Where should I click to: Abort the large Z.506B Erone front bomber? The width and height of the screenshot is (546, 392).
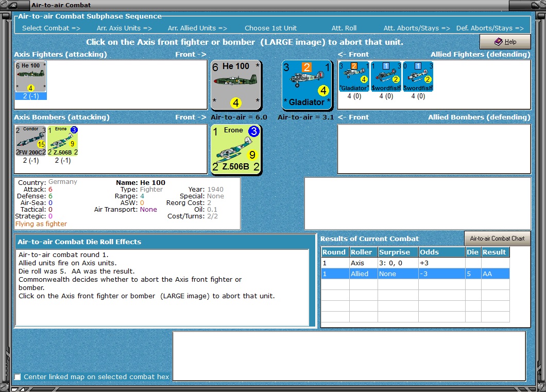click(x=236, y=150)
